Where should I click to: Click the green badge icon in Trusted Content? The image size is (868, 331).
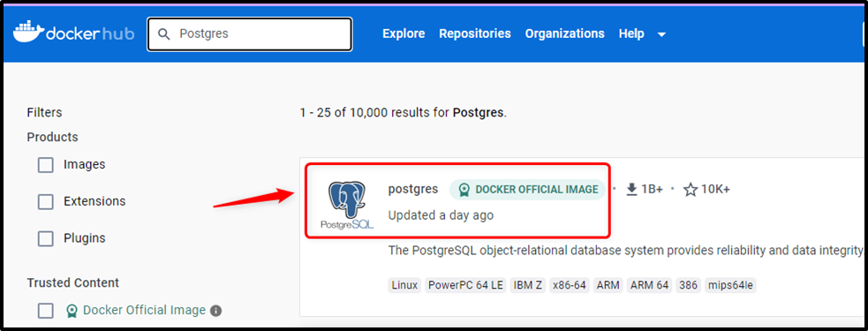click(x=72, y=311)
